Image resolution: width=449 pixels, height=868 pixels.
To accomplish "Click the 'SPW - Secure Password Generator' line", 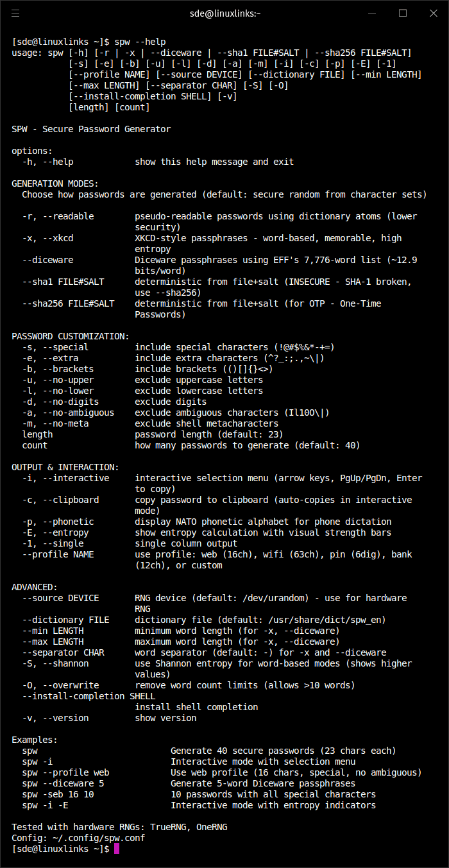I will [x=91, y=129].
